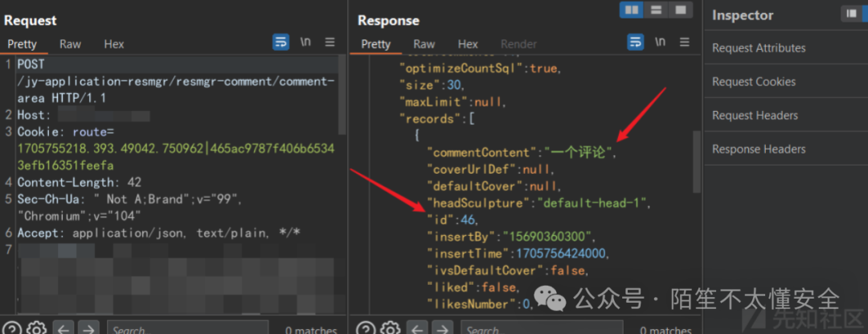This screenshot has width=868, height=334.
Task: Select Raw tab in Response panel
Action: click(x=424, y=44)
